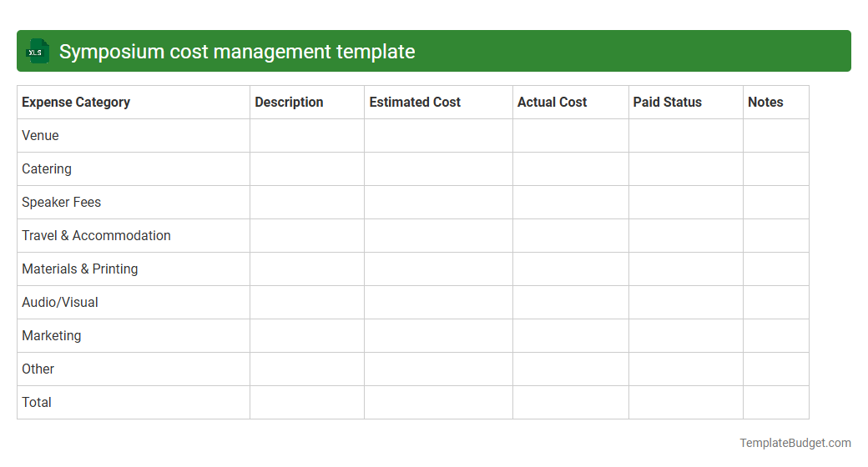Click the Materials & Printing row label
The image size is (868, 467).
coord(80,269)
